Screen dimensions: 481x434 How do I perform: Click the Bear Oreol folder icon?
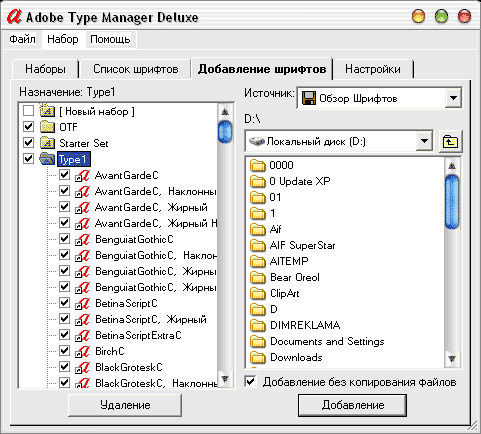[x=258, y=277]
